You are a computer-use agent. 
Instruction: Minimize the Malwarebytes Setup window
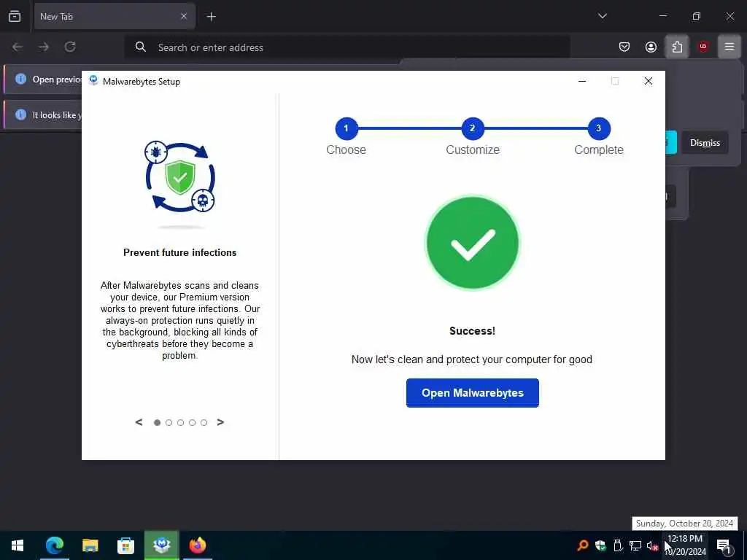581,81
